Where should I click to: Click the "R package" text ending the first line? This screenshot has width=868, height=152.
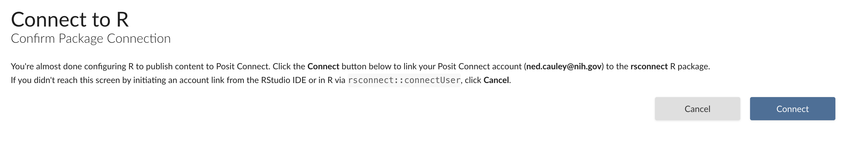(x=689, y=66)
